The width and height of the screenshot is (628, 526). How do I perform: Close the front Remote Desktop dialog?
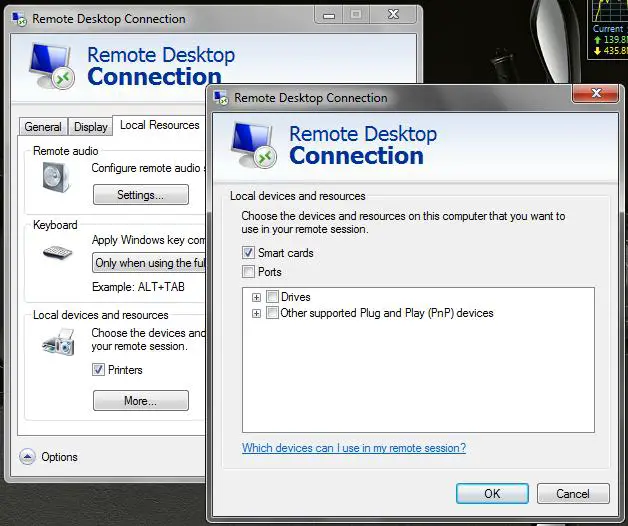click(x=596, y=94)
